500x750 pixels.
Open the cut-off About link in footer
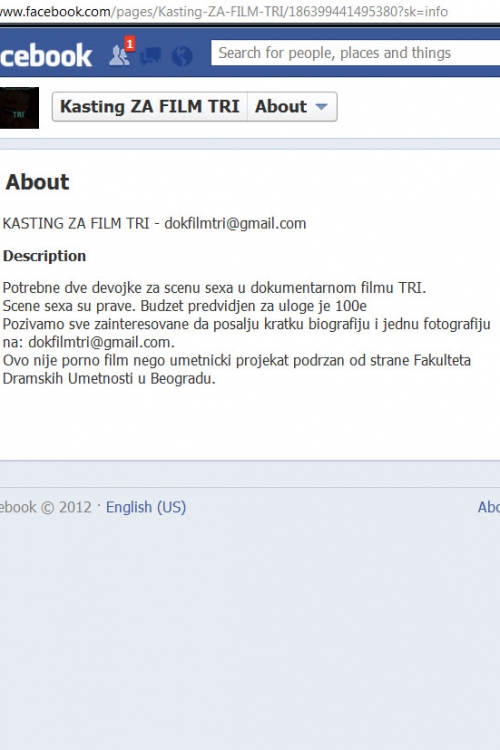point(489,507)
